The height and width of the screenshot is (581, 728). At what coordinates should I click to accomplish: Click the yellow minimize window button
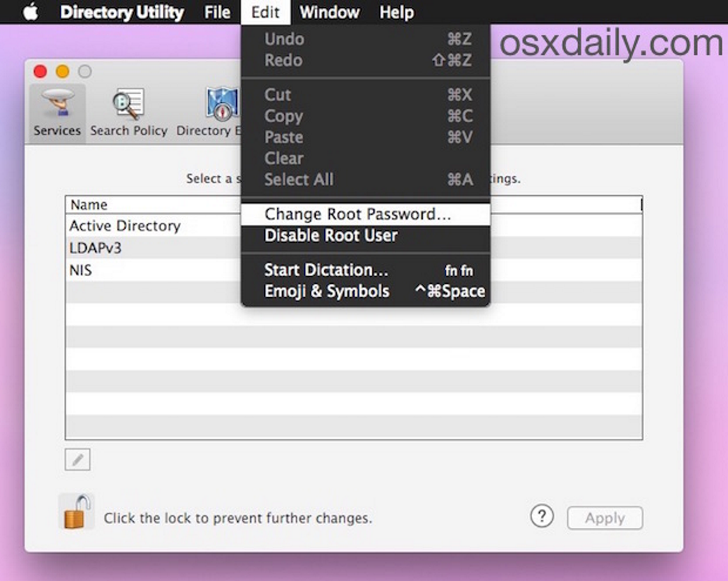[63, 71]
